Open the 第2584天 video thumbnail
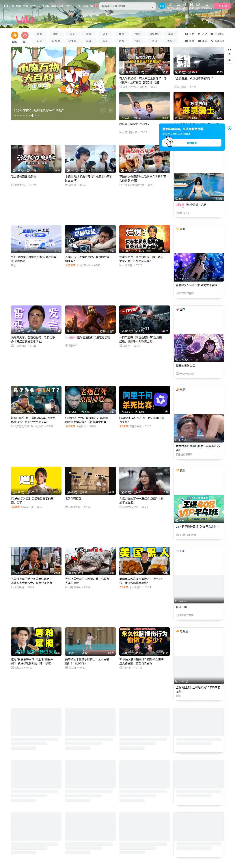Screen dimensions: 235x868 click(x=145, y=159)
